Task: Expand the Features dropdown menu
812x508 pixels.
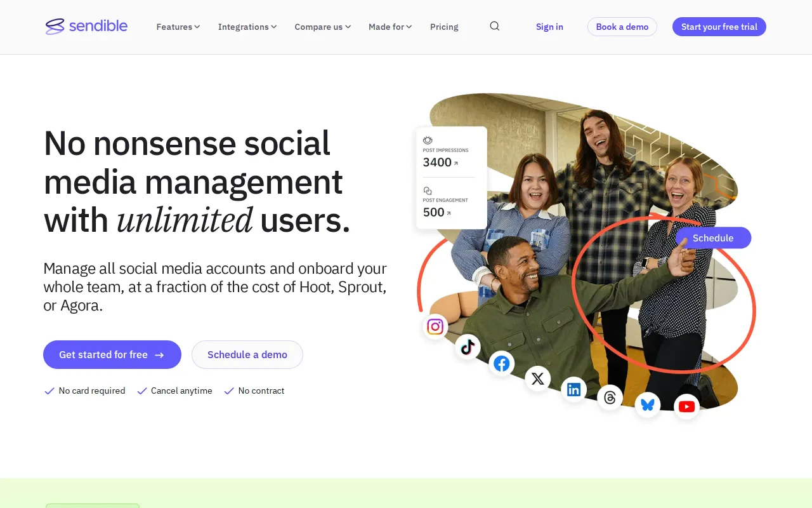Action: 178,27
